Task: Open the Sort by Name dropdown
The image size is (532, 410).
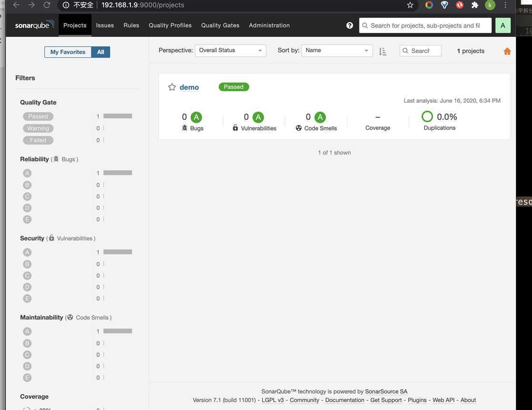Action: [337, 50]
